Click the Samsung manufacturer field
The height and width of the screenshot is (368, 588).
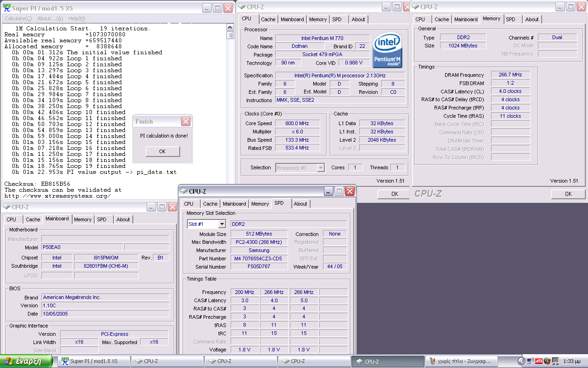coord(259,250)
